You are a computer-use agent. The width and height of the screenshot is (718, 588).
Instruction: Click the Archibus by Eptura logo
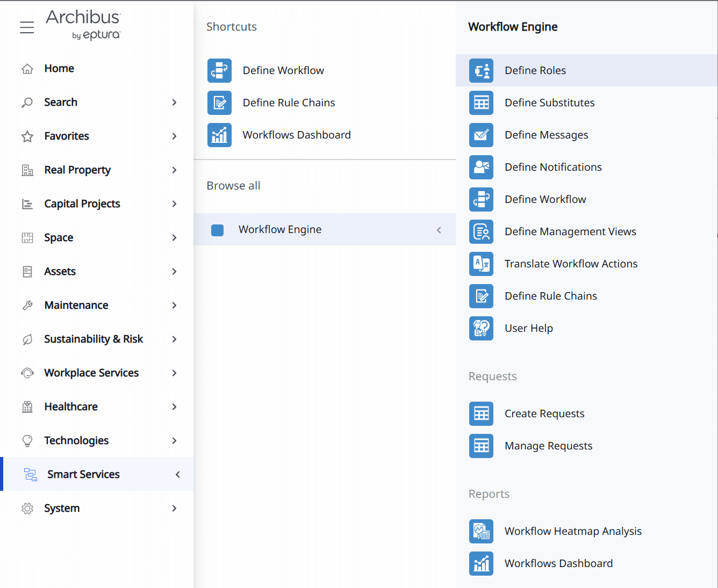[x=83, y=25]
